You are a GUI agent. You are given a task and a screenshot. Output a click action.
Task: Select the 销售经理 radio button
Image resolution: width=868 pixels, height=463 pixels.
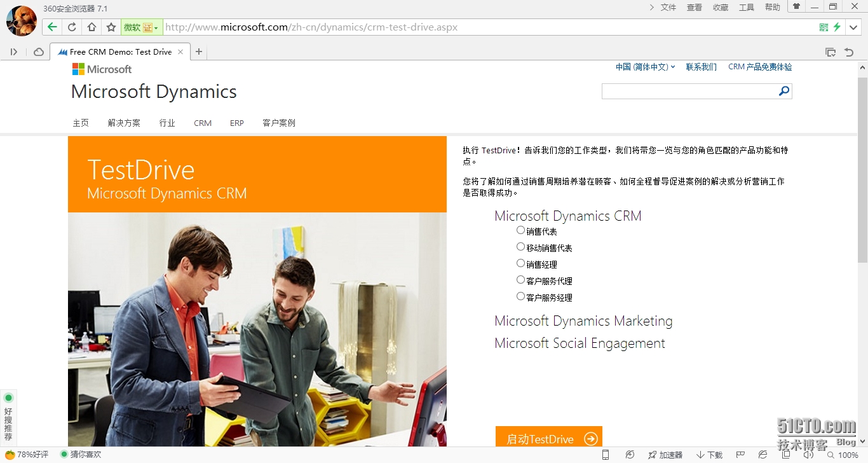pos(520,263)
